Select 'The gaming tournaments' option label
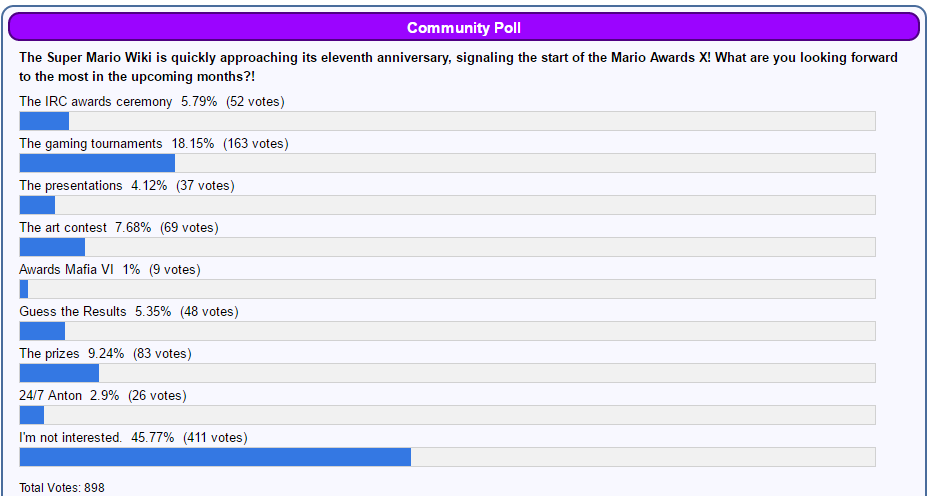 coord(90,144)
